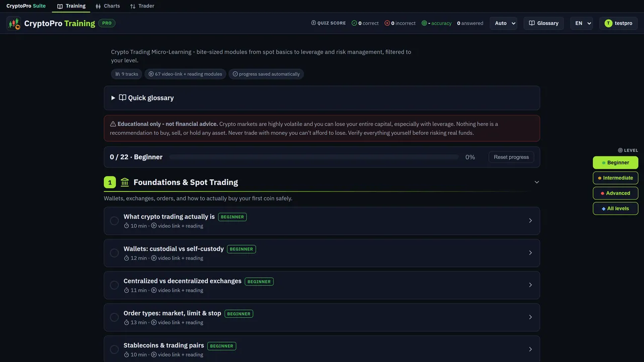Open the EN language dropdown

pyautogui.click(x=582, y=23)
